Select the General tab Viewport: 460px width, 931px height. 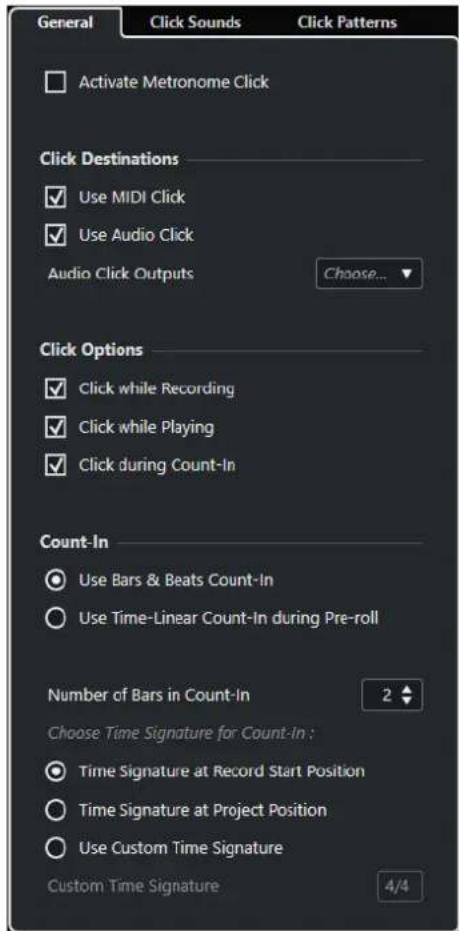pyautogui.click(x=65, y=23)
